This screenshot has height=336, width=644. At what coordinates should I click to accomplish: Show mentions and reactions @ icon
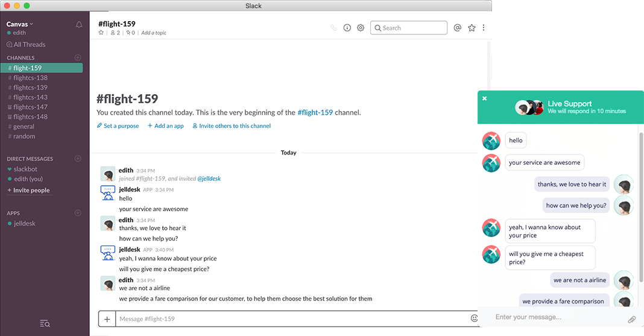tap(458, 28)
